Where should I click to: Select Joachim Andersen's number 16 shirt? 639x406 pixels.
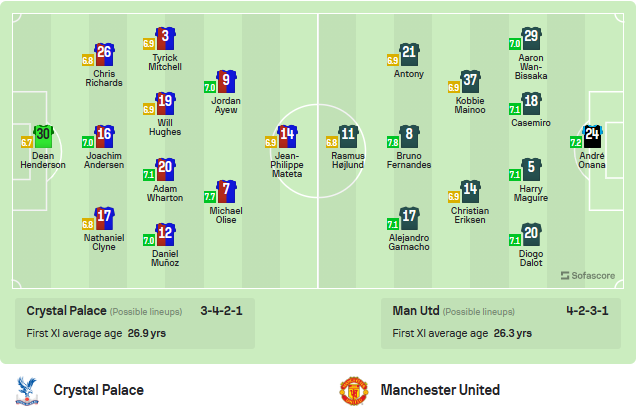[x=104, y=137]
